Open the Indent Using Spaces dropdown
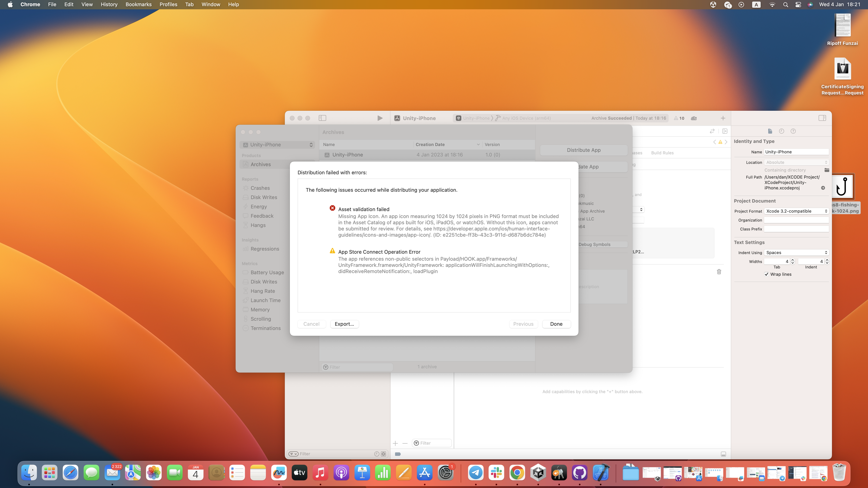 click(796, 253)
